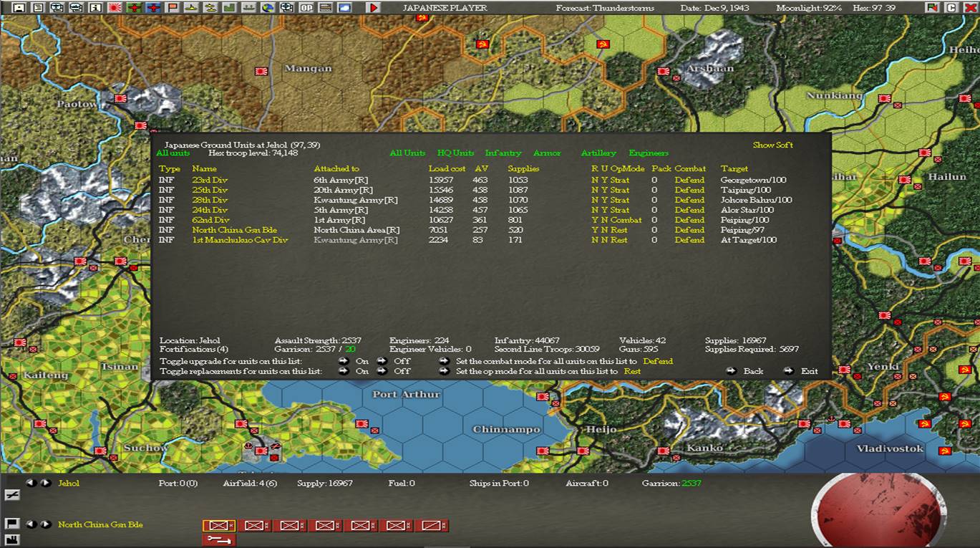Click the orange flag toolbar icon
The width and height of the screenshot is (980, 548).
173,8
